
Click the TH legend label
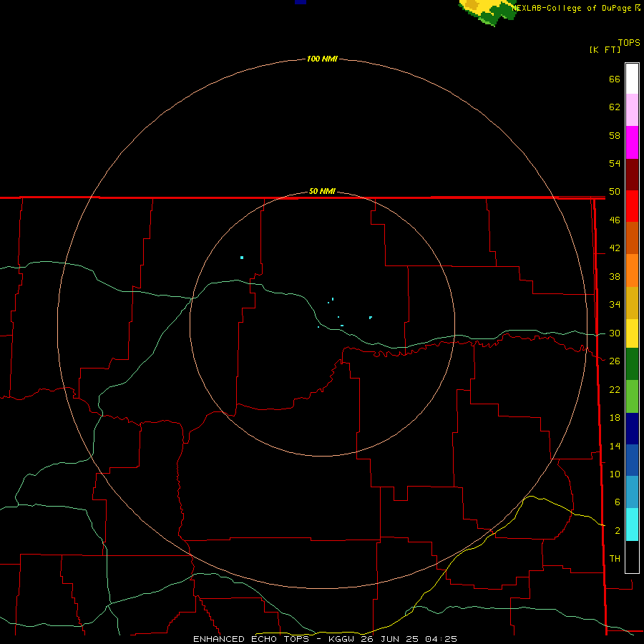click(x=615, y=559)
